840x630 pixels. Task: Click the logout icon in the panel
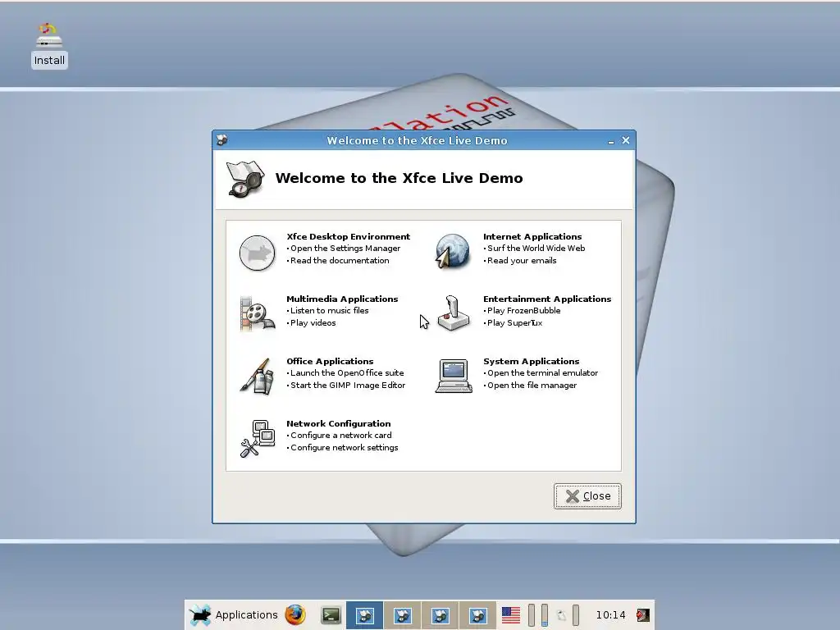tap(643, 615)
